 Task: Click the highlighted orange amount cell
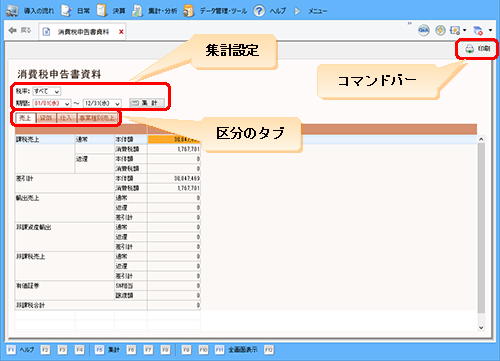(174, 139)
